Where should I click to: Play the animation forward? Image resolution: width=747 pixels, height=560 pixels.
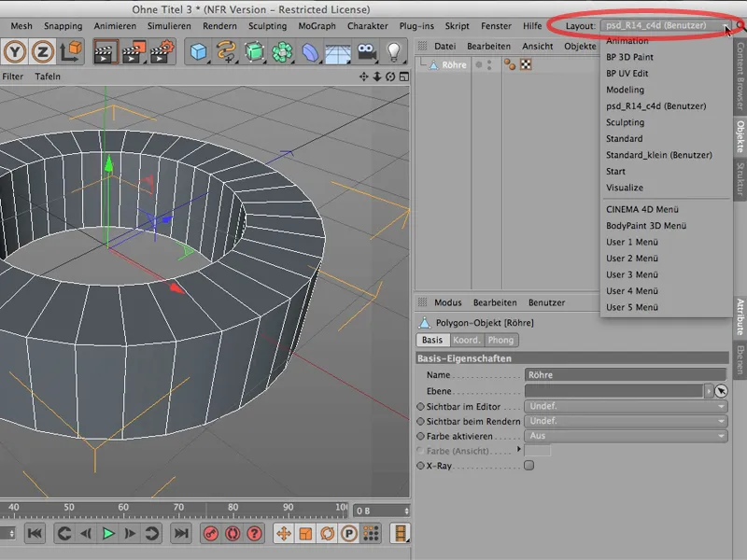click(x=108, y=533)
